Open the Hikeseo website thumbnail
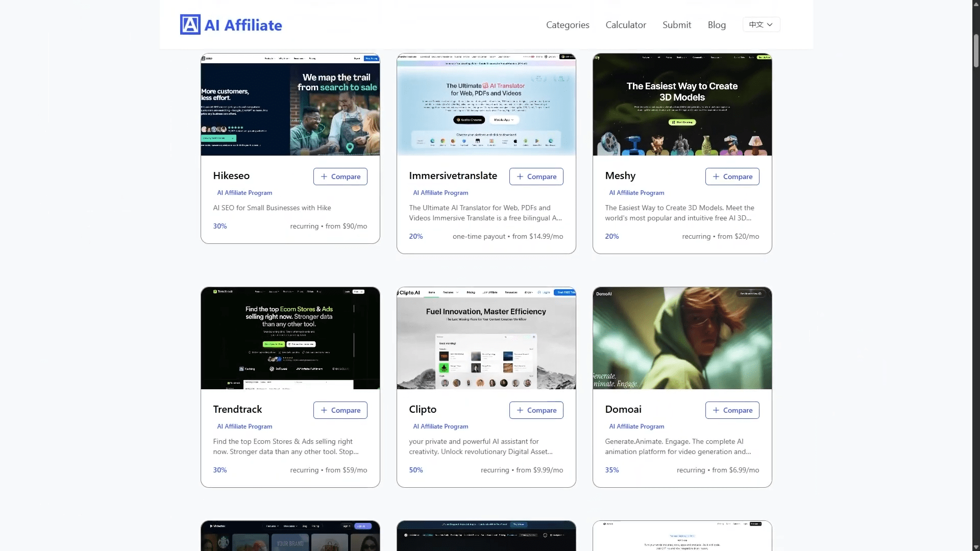The width and height of the screenshot is (980, 551). point(290,105)
